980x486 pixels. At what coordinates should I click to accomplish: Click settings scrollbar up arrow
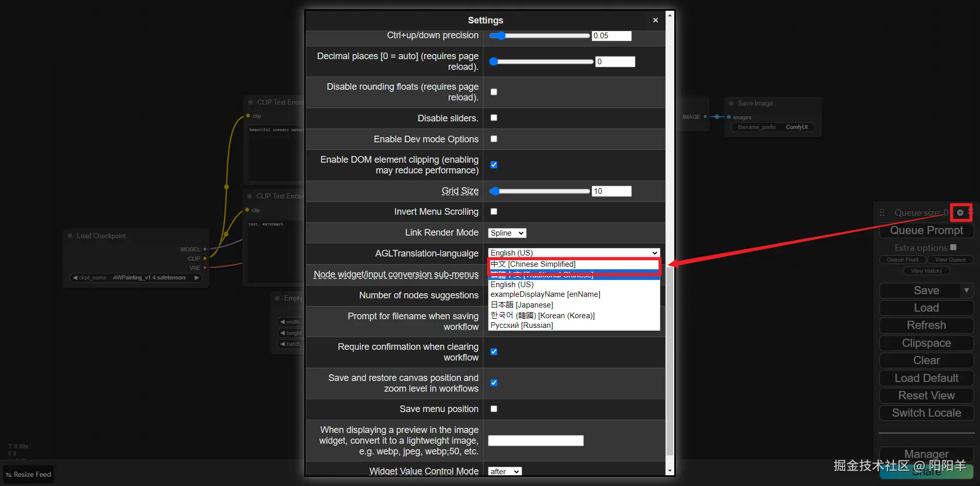[670, 15]
